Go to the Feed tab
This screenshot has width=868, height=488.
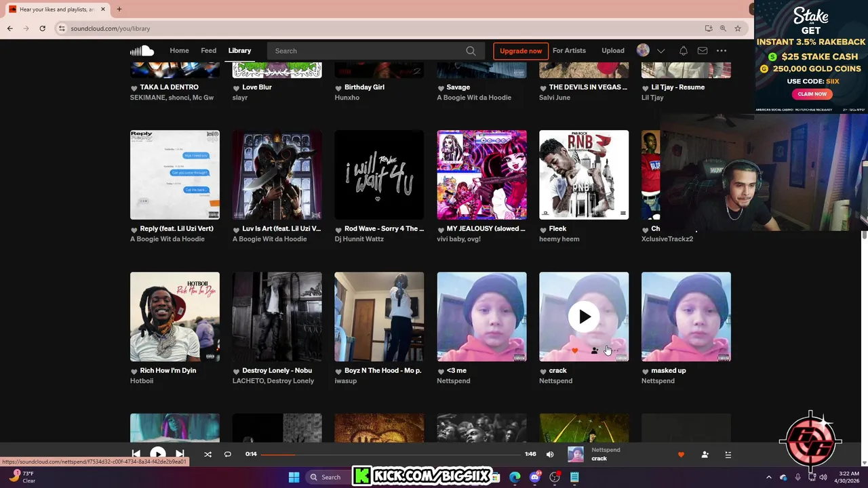208,51
